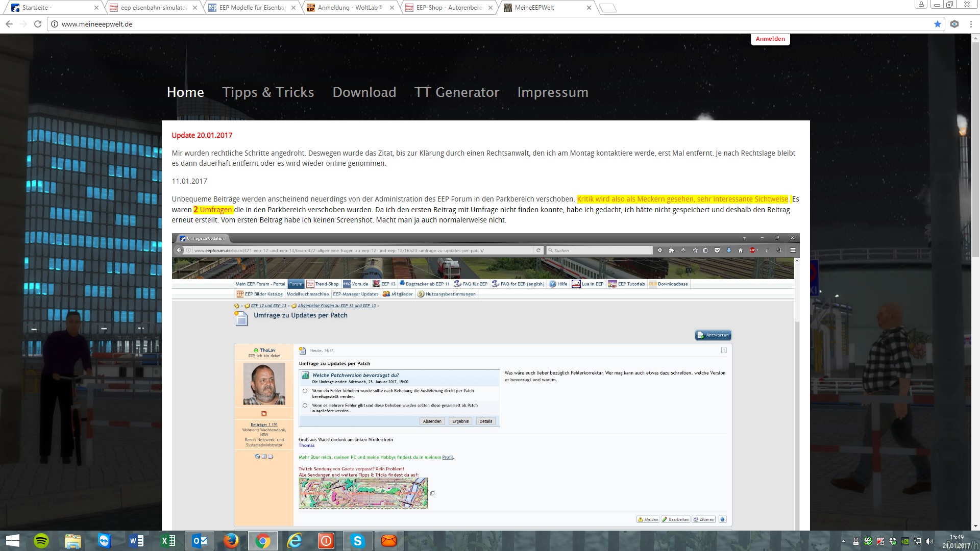Viewport: 980px width, 551px height.
Task: Open Spotify from the taskbar
Action: 41,540
